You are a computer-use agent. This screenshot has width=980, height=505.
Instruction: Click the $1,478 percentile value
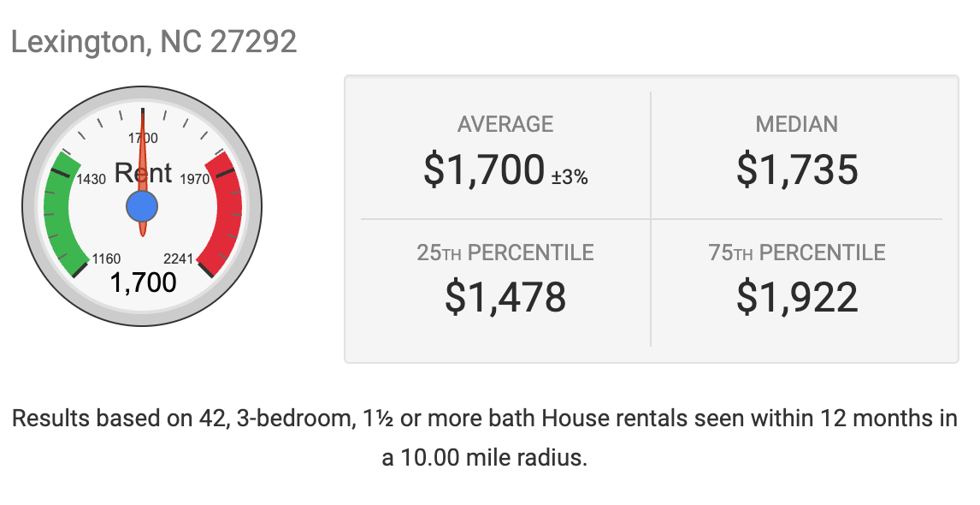click(505, 297)
